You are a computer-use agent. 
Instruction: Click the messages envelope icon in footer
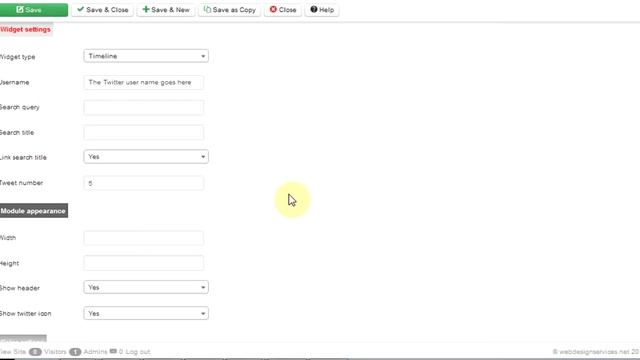113,351
